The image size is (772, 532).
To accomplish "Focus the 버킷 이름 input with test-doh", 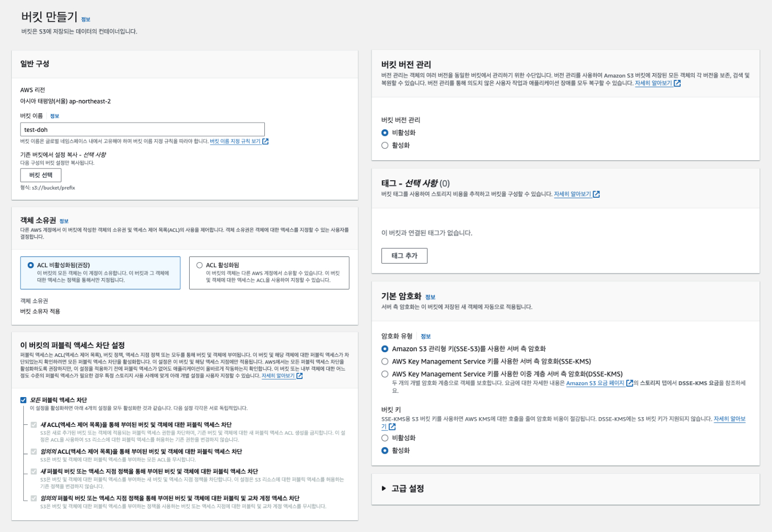I will 142,129.
